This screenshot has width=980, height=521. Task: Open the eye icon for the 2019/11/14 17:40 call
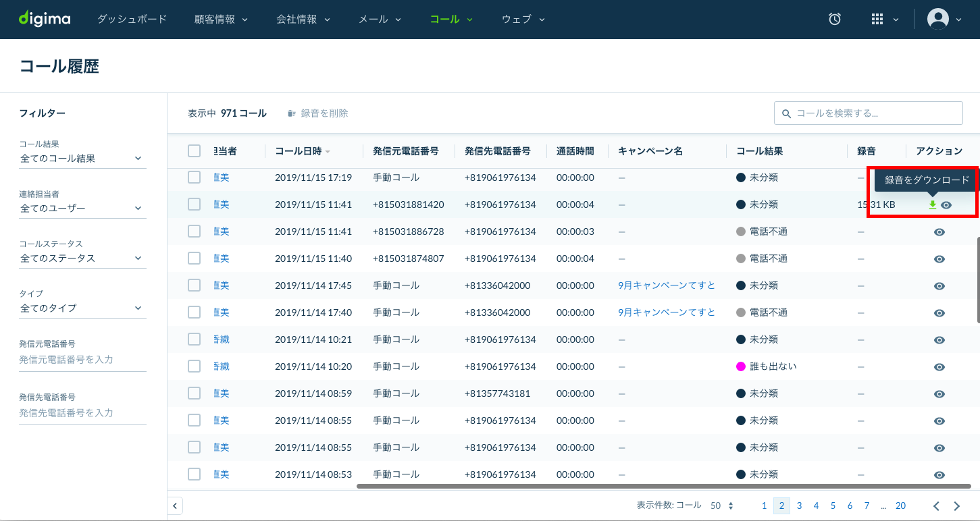tap(939, 313)
